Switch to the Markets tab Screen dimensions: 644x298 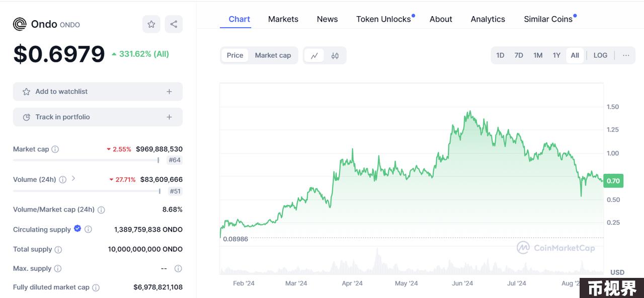(x=283, y=19)
